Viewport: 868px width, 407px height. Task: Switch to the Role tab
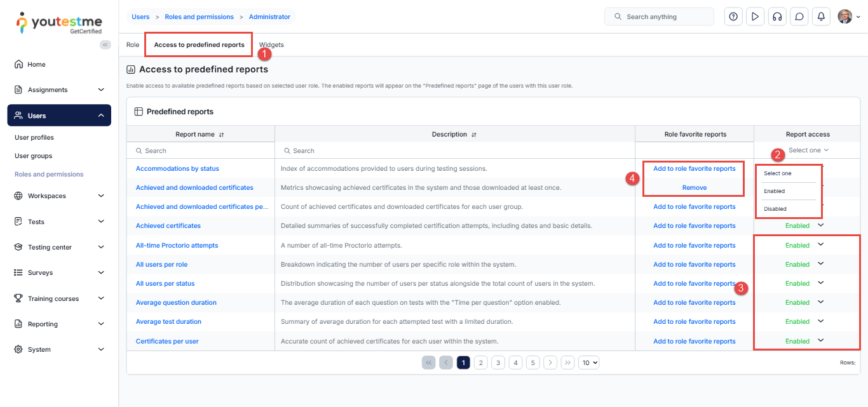click(132, 45)
